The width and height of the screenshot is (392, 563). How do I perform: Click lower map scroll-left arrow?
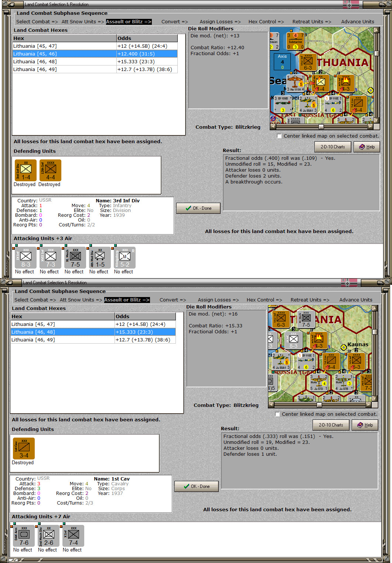pyautogui.click(x=271, y=405)
